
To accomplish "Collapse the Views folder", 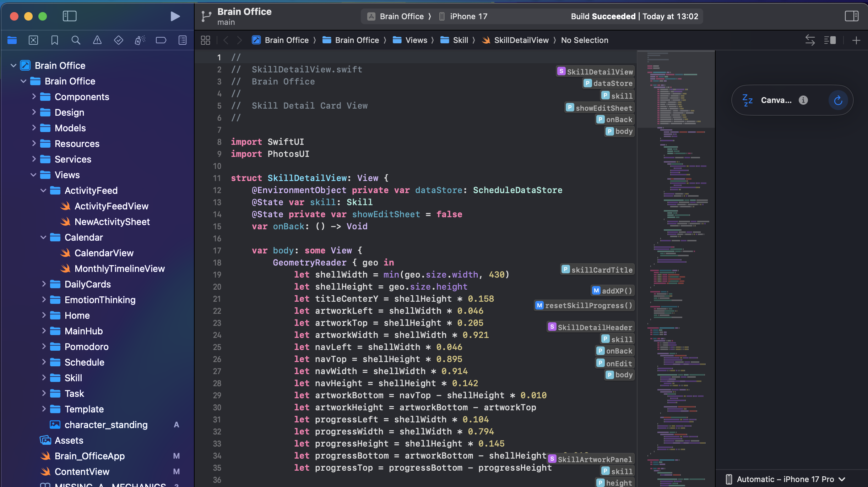I will tap(33, 175).
